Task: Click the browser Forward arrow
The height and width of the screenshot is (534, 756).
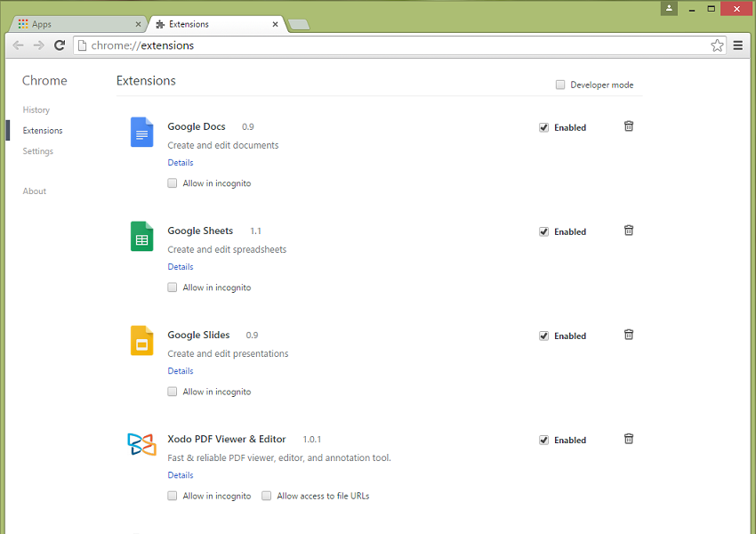Action: point(38,45)
